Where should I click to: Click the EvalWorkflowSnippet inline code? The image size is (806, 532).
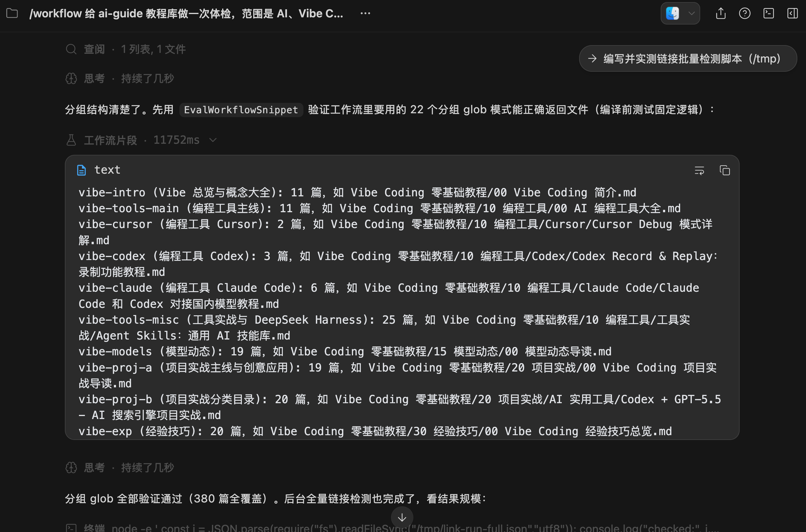241,110
